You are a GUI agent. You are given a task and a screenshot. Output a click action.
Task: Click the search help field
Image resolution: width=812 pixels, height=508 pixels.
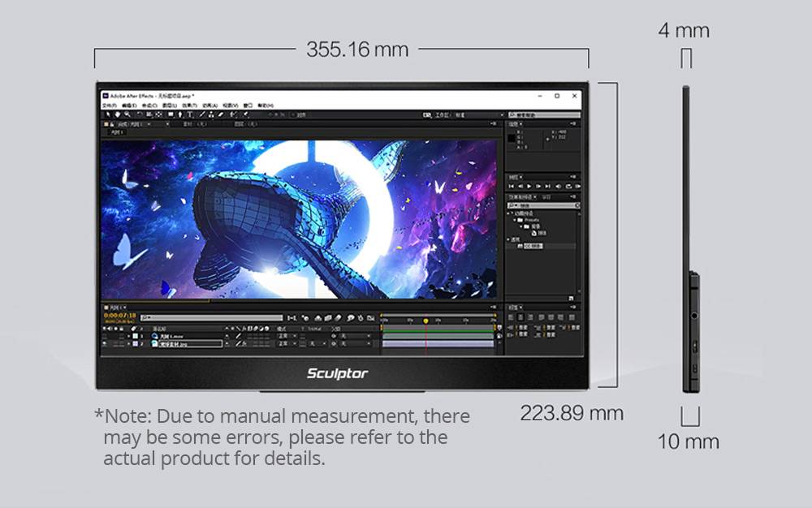[x=545, y=115]
